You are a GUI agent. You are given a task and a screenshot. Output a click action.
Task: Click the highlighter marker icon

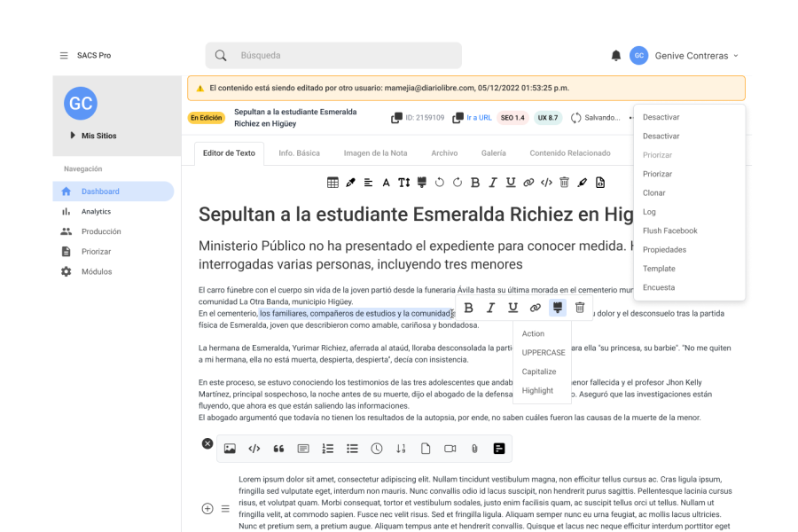pyautogui.click(x=583, y=183)
